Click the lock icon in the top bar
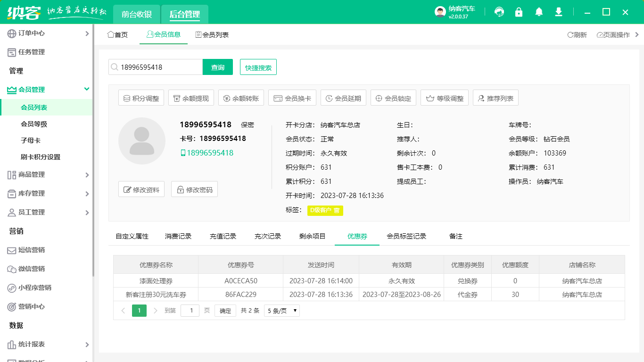This screenshot has height=362, width=644. (x=519, y=12)
